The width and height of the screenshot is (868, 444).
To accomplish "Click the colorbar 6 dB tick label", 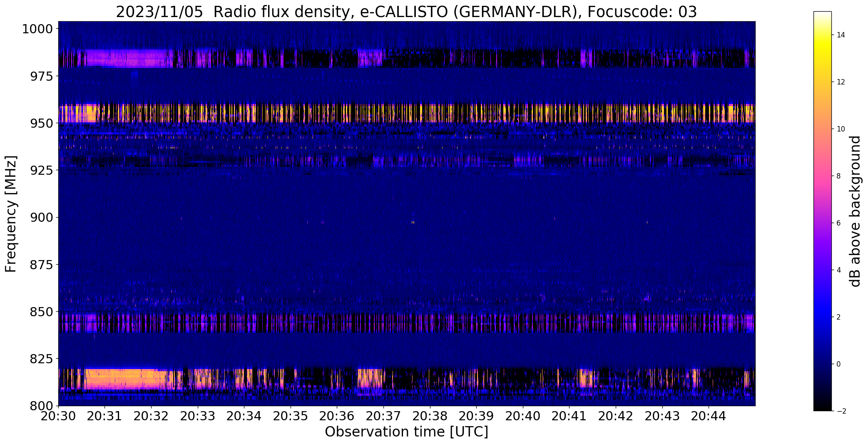I will click(839, 223).
